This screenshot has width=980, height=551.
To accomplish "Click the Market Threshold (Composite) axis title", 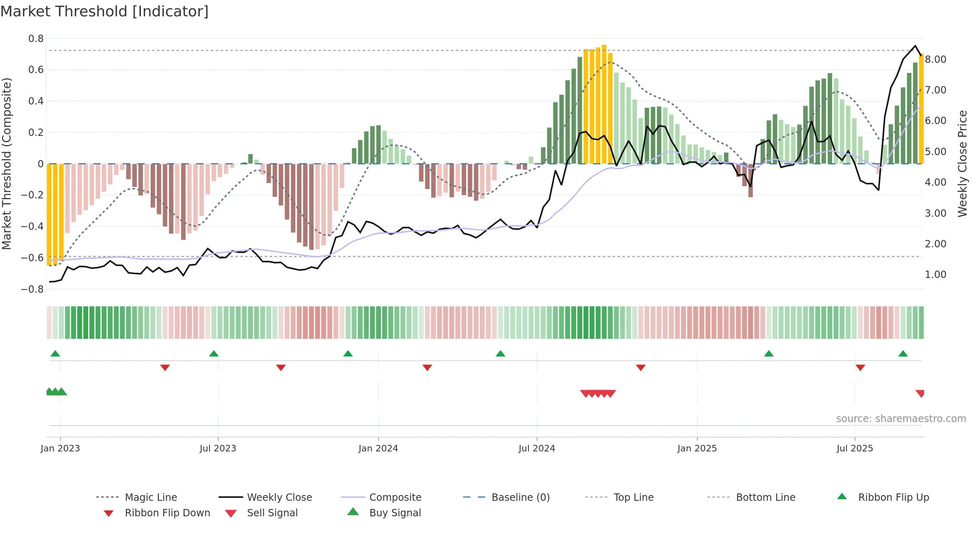I will (x=7, y=163).
